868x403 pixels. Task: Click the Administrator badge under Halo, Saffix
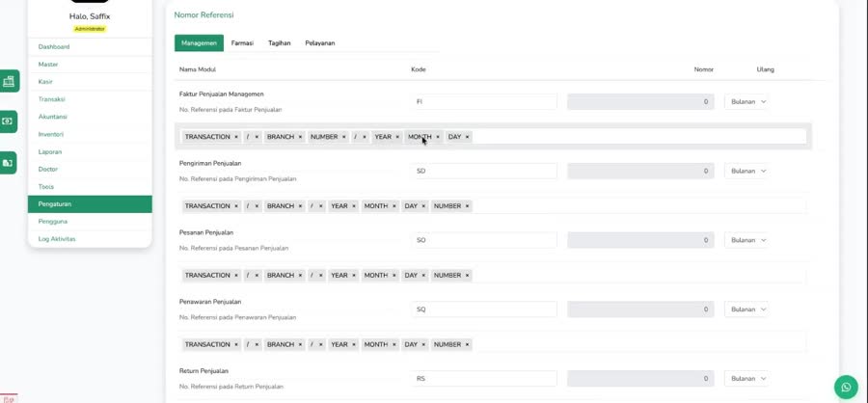(90, 29)
